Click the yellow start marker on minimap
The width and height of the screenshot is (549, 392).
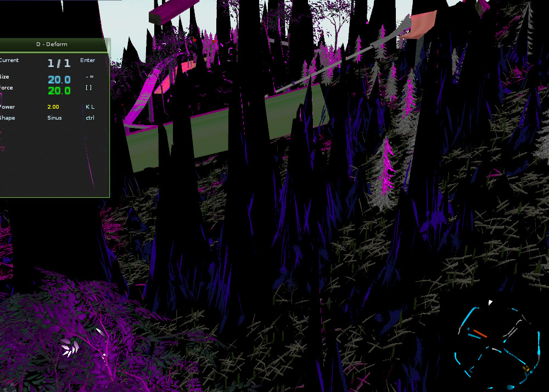tap(525, 368)
